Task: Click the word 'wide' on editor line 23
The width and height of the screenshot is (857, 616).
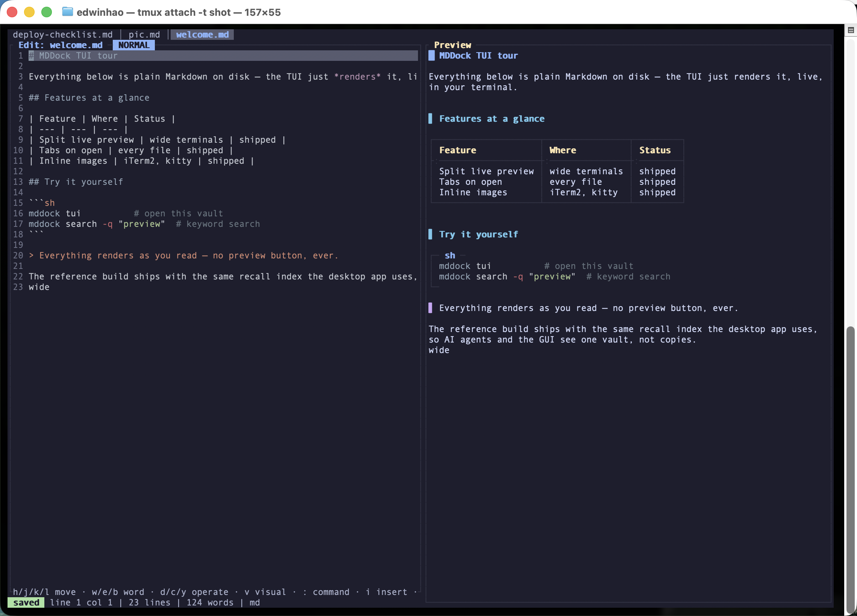Action: (x=39, y=287)
